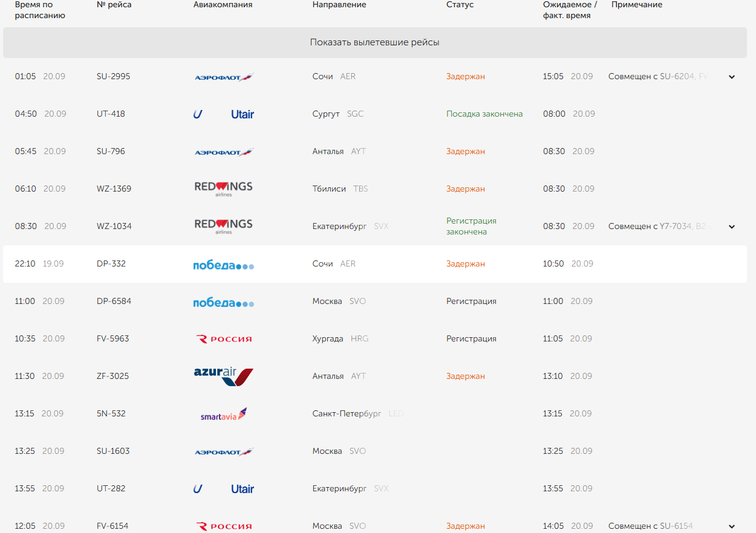
Task: Expand codeshare note for flight WZ-1034
Action: pos(732,227)
